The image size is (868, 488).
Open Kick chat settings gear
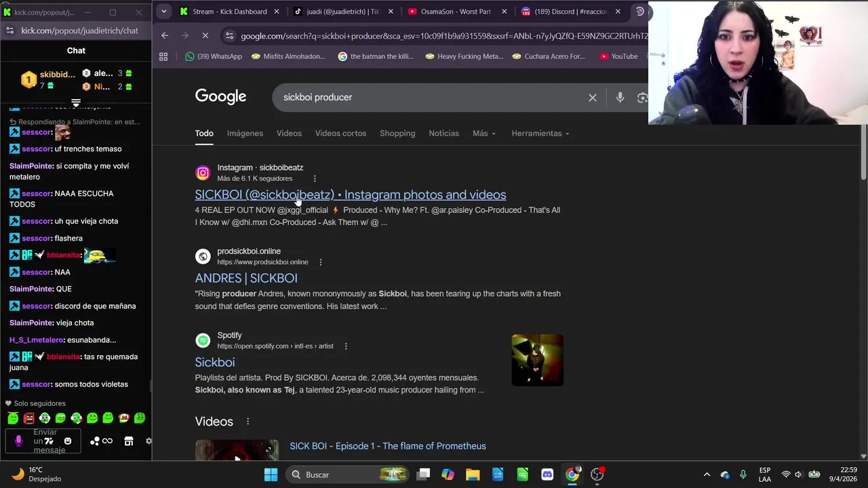[x=149, y=441]
